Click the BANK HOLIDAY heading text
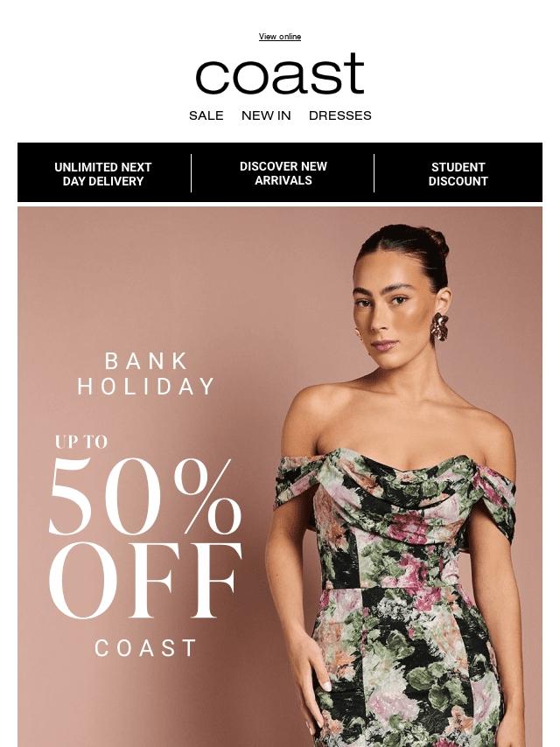This screenshot has height=747, width=560. point(146,374)
